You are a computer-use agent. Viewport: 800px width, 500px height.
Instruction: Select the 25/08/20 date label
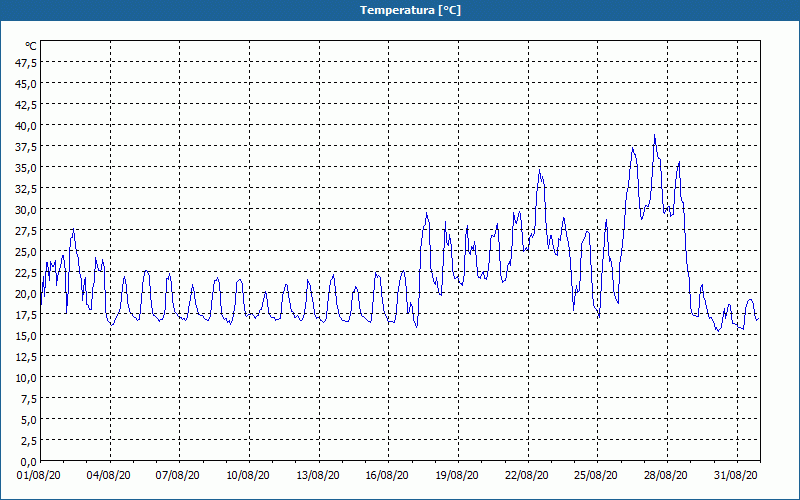point(596,475)
